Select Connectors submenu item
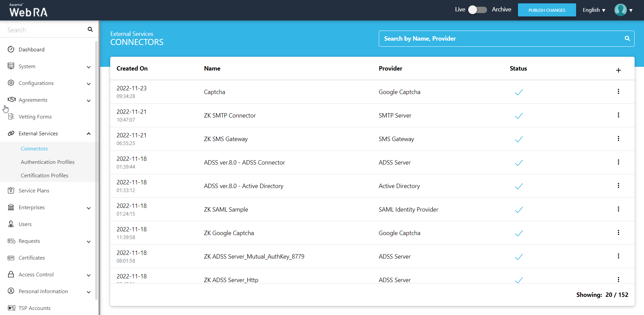The height and width of the screenshot is (315, 644). [34, 148]
